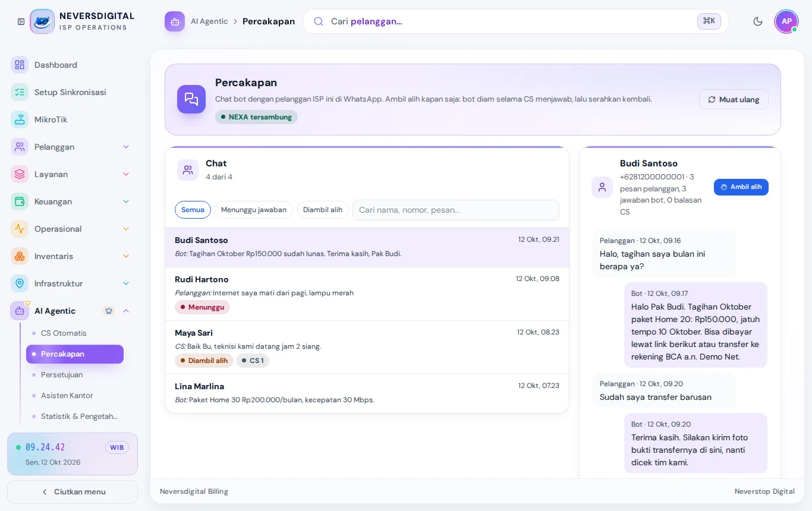This screenshot has height=511, width=812.
Task: Open CS Otomatis submenu item
Action: [75, 333]
